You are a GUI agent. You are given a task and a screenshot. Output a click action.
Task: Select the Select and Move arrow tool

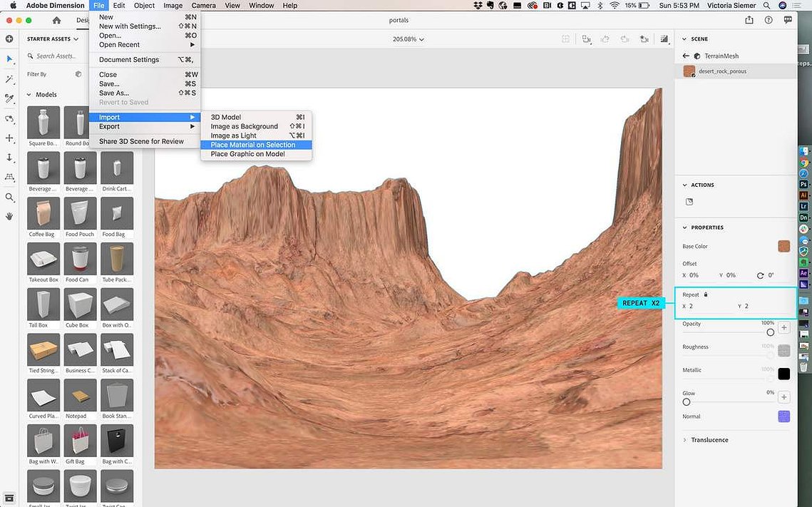click(9, 59)
